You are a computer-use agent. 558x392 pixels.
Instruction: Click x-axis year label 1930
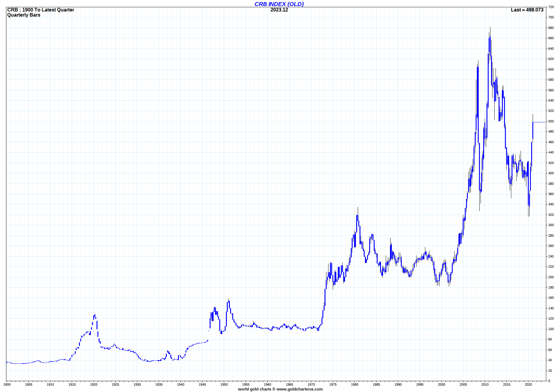pyautogui.click(x=137, y=384)
